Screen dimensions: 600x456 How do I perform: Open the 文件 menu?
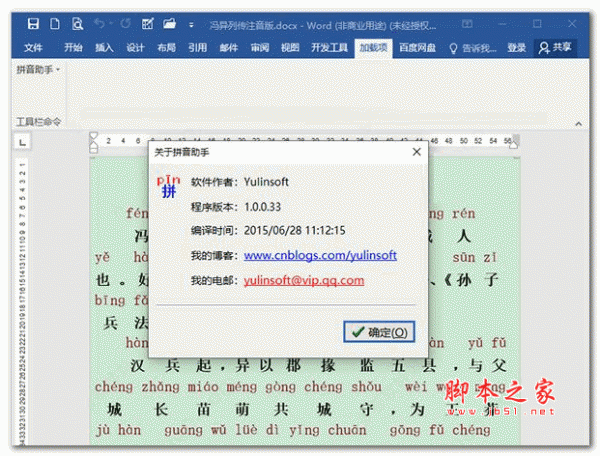click(x=33, y=48)
